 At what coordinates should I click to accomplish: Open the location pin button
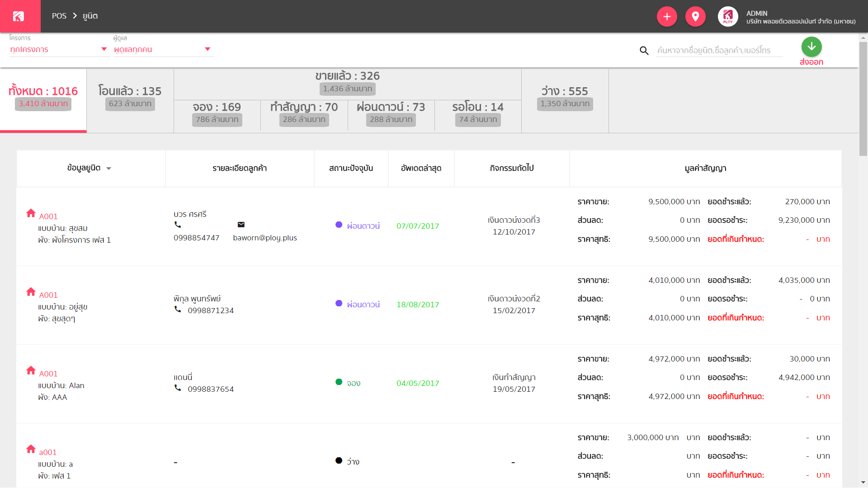695,17
